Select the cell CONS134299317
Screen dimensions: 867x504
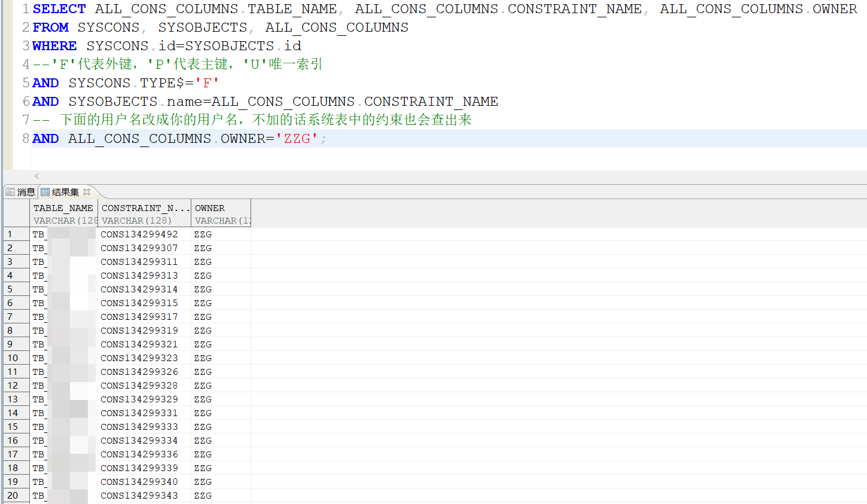[144, 317]
